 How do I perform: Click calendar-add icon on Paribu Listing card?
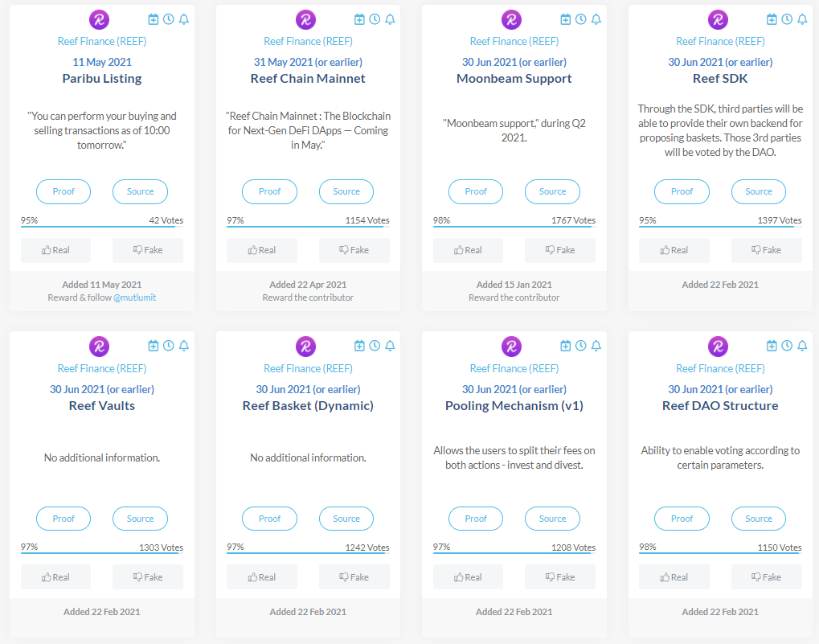click(154, 19)
